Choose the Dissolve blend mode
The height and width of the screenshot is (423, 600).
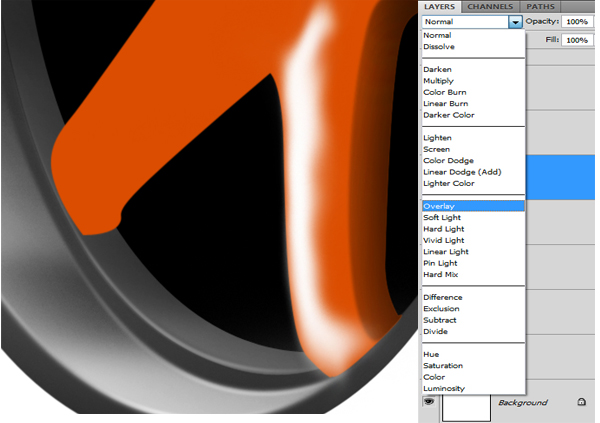(x=439, y=47)
